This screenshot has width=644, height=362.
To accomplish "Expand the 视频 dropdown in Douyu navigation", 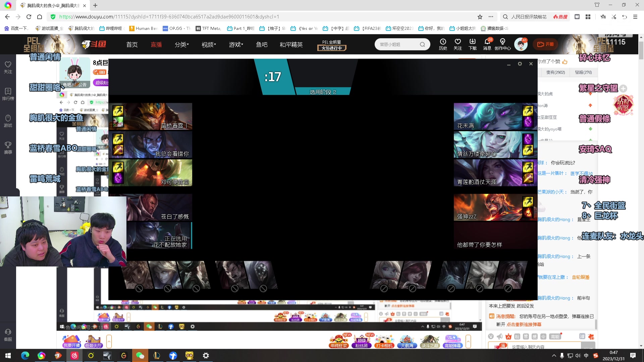I will click(x=209, y=45).
